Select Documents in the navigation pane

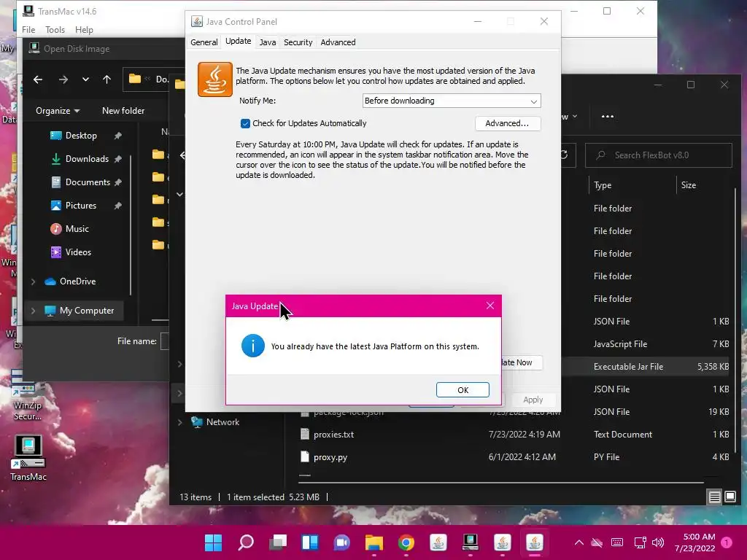click(88, 182)
